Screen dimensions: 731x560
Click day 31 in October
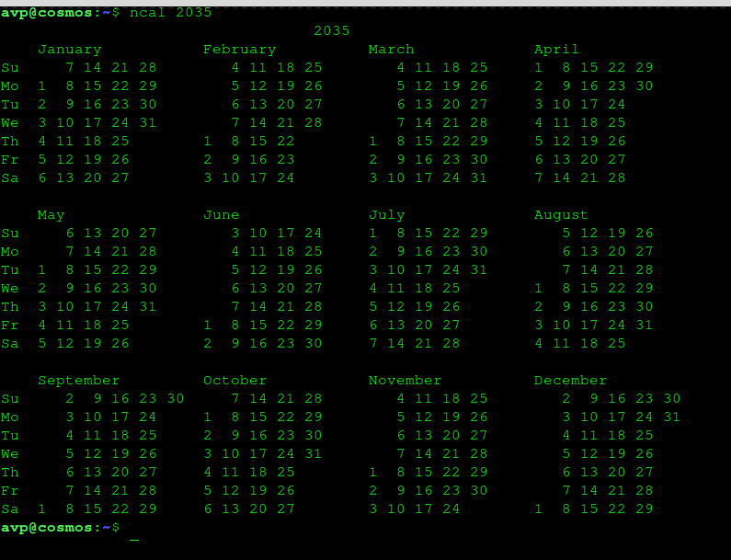[x=314, y=453]
